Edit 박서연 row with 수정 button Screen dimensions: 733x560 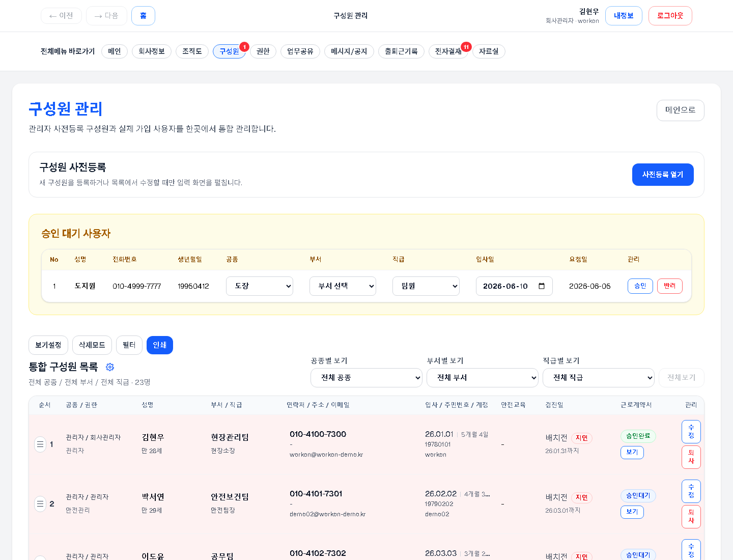coord(691,491)
